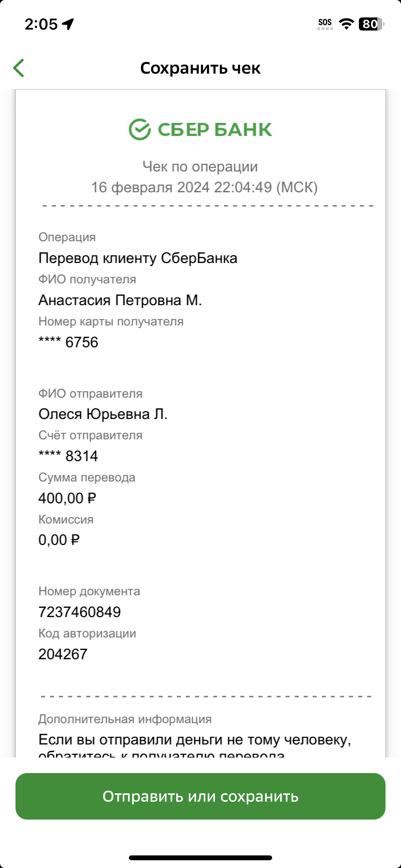Tap the operation date 16 февраля 2024
The height and width of the screenshot is (868, 401).
point(151,187)
